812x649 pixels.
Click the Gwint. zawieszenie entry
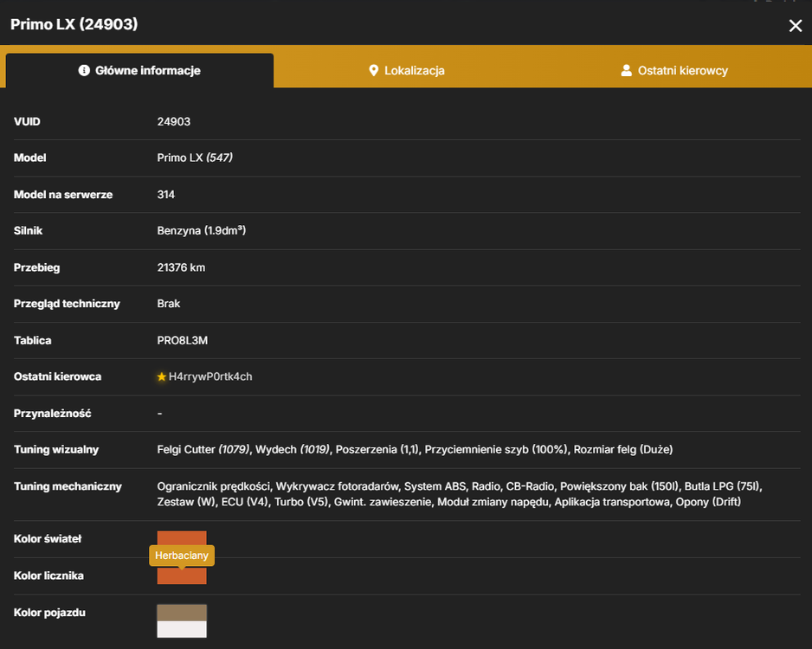pos(383,502)
